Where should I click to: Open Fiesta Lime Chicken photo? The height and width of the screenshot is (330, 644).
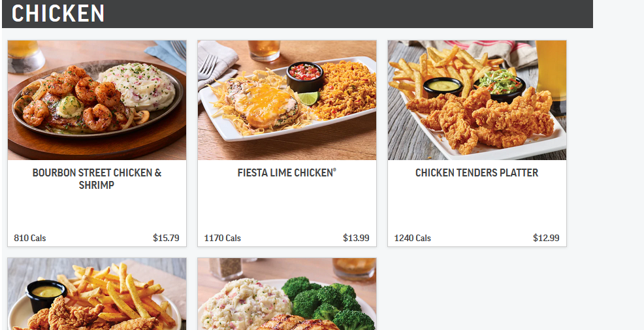[287, 100]
